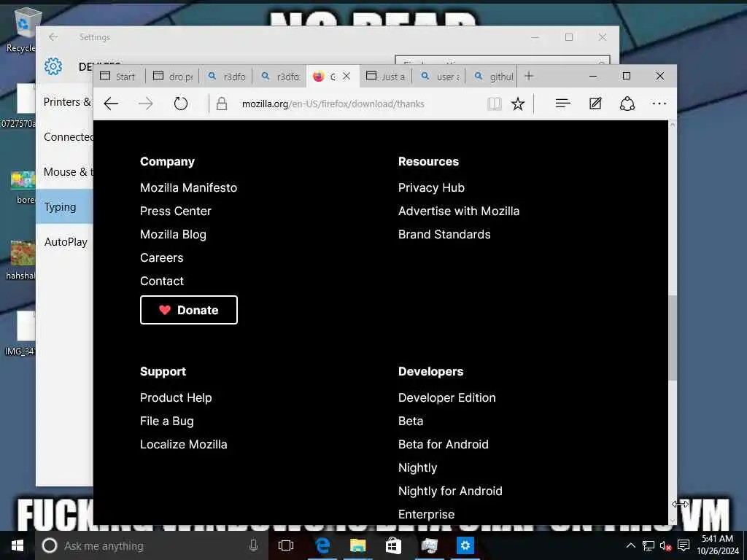The image size is (747, 560).
Task: Go back in Settings window
Action: (x=53, y=37)
